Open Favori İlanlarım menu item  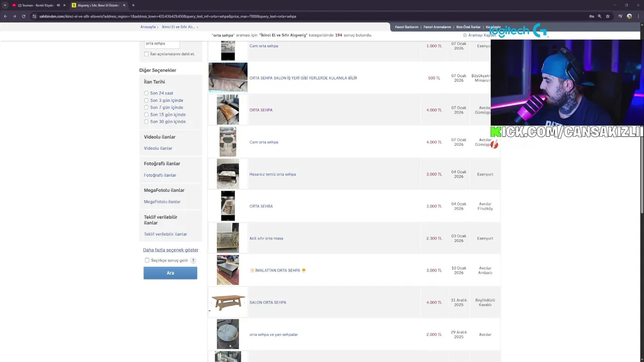407,27
